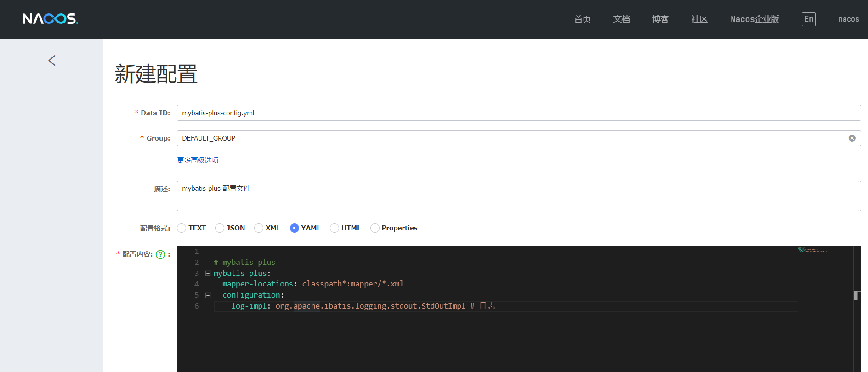Clear the Group field with the X icon
Screen dimensions: 868x372
[x=852, y=138]
